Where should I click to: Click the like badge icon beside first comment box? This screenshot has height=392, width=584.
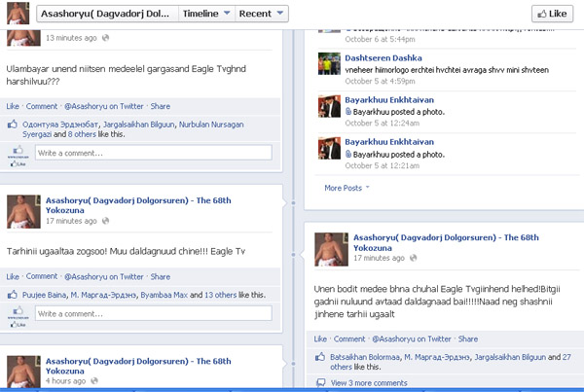pyautogui.click(x=18, y=156)
